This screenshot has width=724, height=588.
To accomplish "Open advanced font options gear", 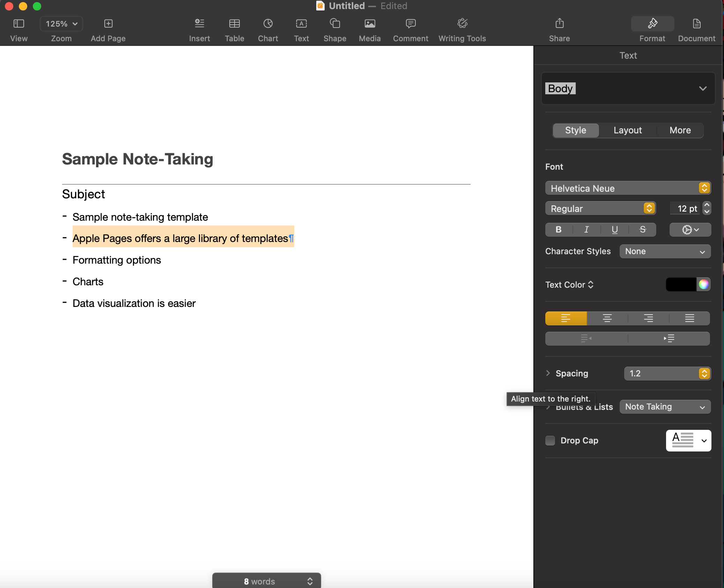I will click(x=690, y=230).
